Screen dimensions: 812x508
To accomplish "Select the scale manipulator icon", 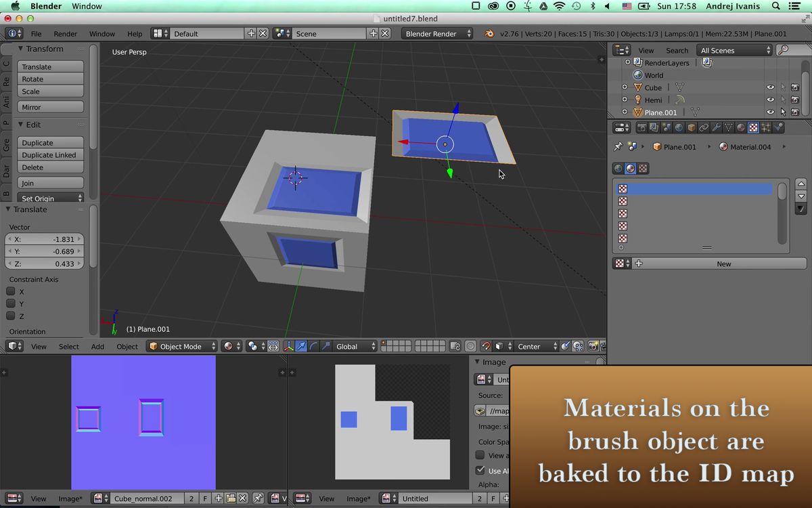I will click(x=326, y=346).
